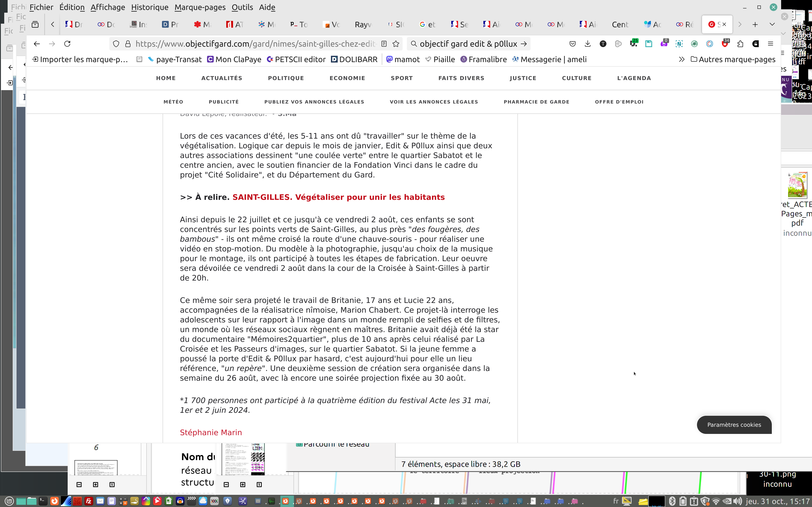Expand the list all tabs dropdown
The width and height of the screenshot is (812, 507).
tap(772, 25)
